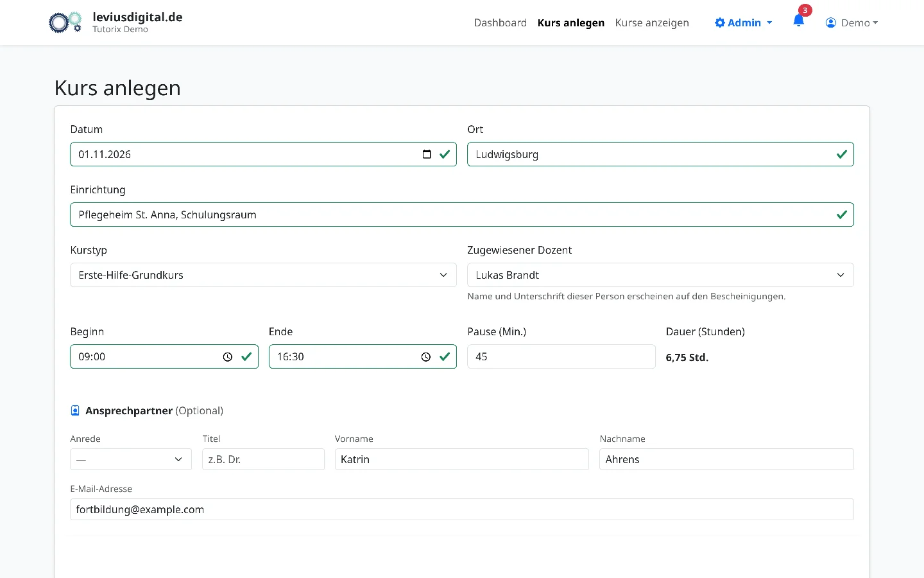
Task: Click the Tutorix Demo subtitle
Action: (120, 30)
